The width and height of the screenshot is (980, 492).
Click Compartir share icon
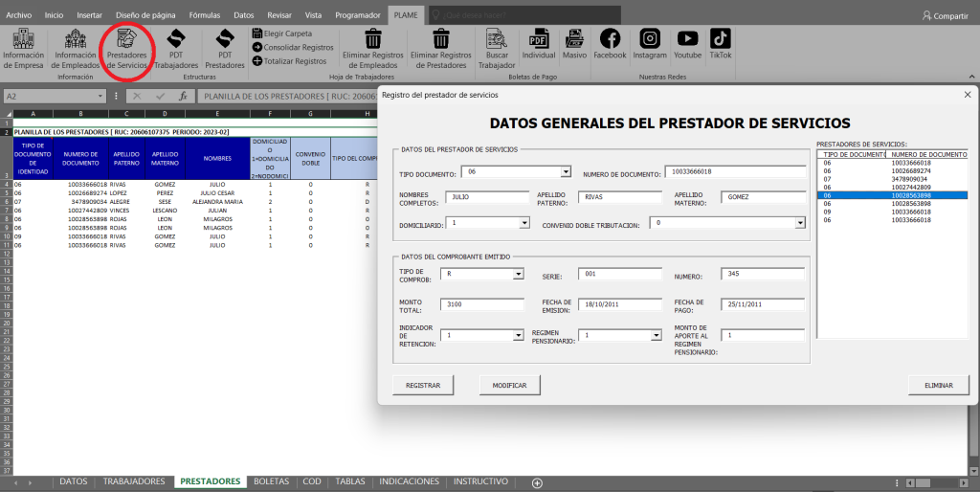926,15
